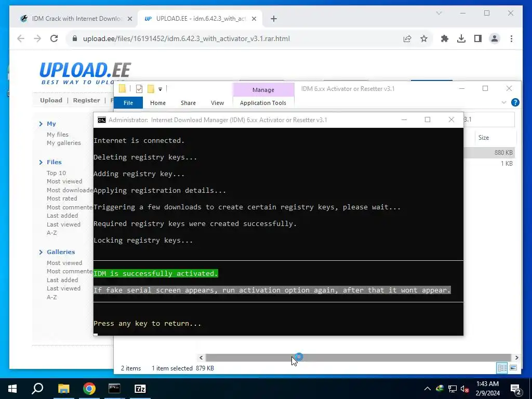The width and height of the screenshot is (532, 399).
Task: Switch Explorer to large icons view
Action: 513,368
